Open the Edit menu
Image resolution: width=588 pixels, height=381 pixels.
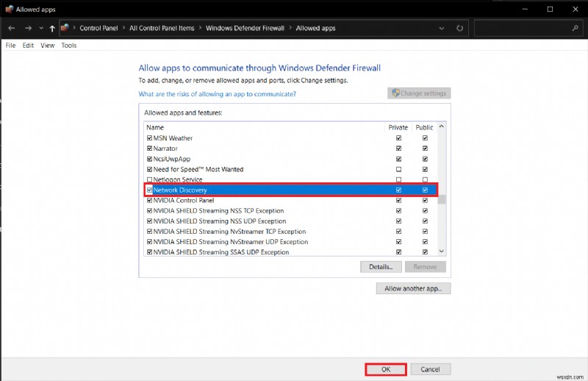[28, 46]
